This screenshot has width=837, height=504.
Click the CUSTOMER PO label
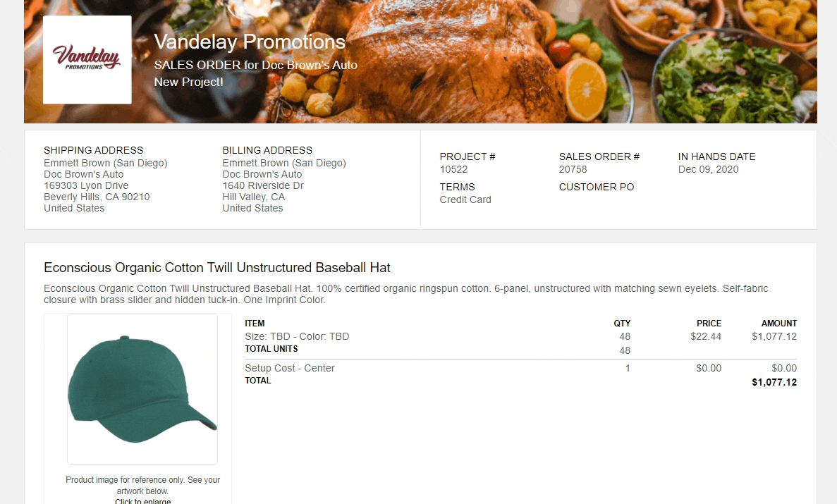click(597, 187)
